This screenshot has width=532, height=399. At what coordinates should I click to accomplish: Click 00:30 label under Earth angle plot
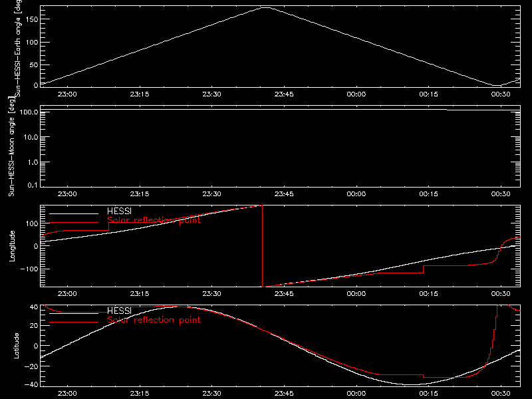[x=501, y=94]
